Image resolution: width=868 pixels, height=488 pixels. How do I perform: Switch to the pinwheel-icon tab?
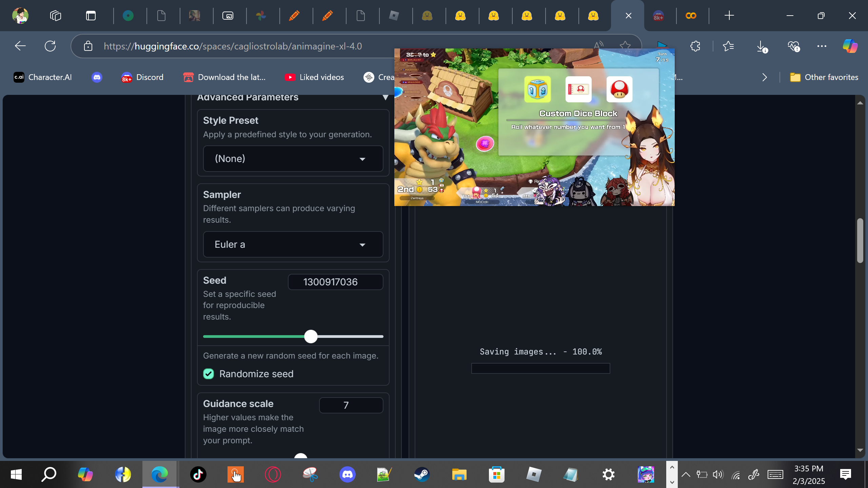click(x=261, y=16)
